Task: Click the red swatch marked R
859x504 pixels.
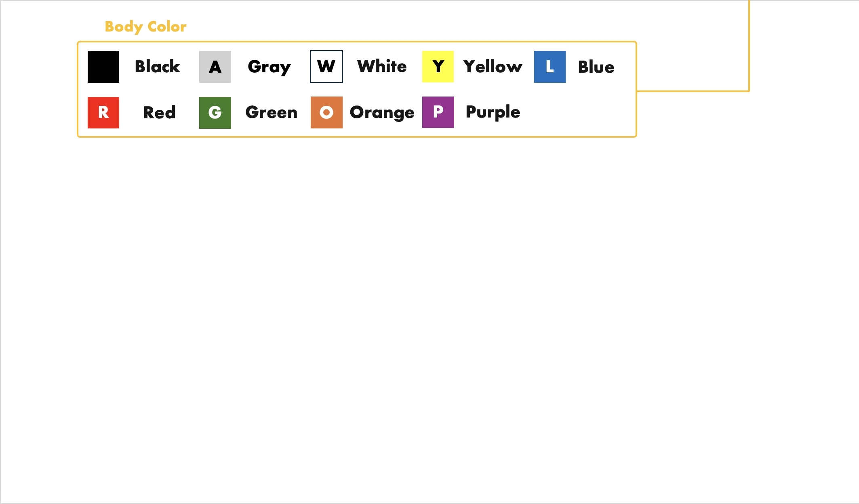Action: pos(103,113)
